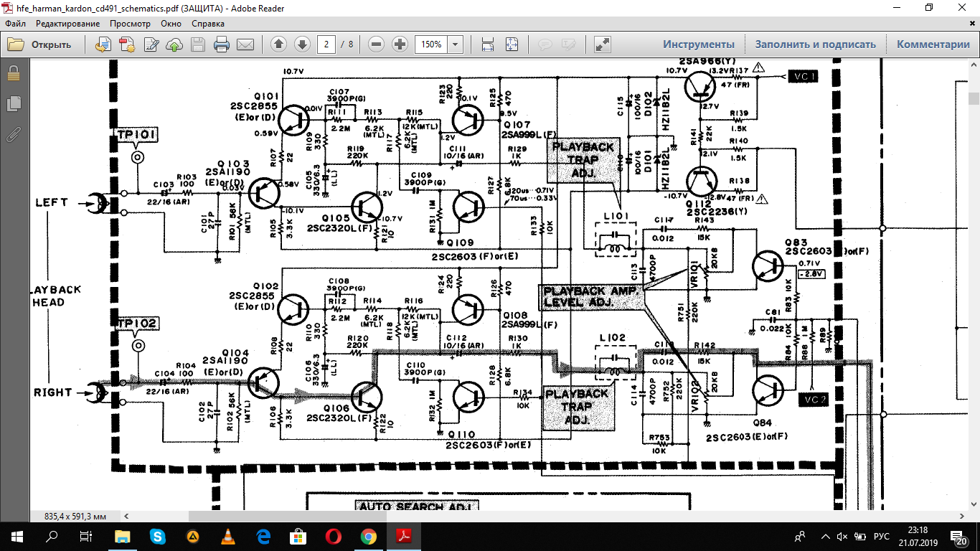The width and height of the screenshot is (980, 551).
Task: Enable fit-to-width scrolling mode
Action: click(488, 44)
